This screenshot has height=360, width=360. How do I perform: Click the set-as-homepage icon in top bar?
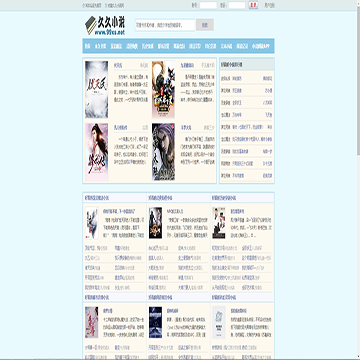point(83,5)
